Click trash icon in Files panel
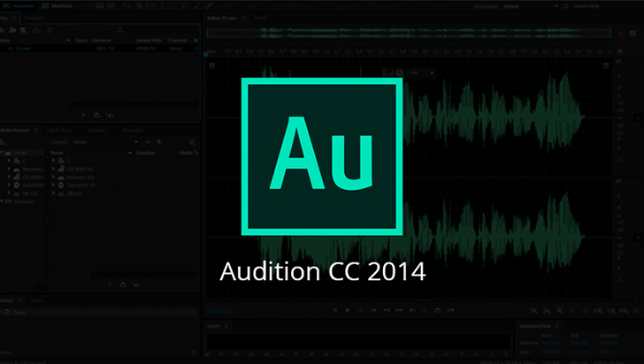 (x=49, y=30)
